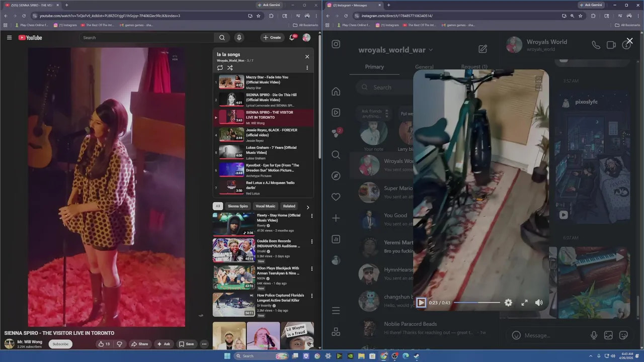
Task: Open Instagram video settings gear
Action: [x=508, y=303]
